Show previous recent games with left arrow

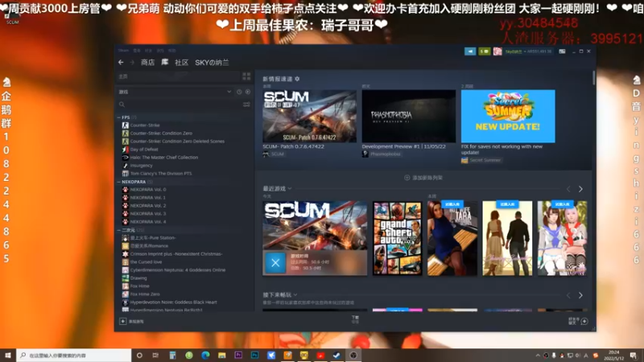(x=568, y=189)
